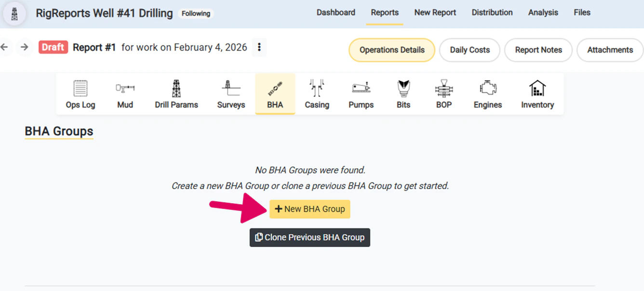Toggle the Following status for this well
The height and width of the screenshot is (291, 644).
pos(196,14)
